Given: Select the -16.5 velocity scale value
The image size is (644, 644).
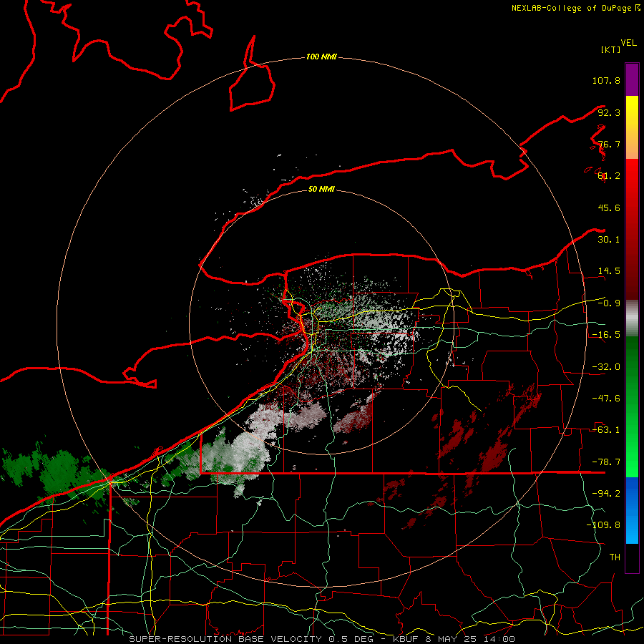Looking at the screenshot, I should 606,335.
